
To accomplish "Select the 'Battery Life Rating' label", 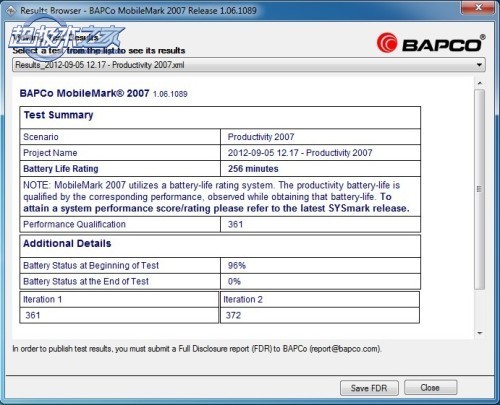I will click(x=61, y=169).
